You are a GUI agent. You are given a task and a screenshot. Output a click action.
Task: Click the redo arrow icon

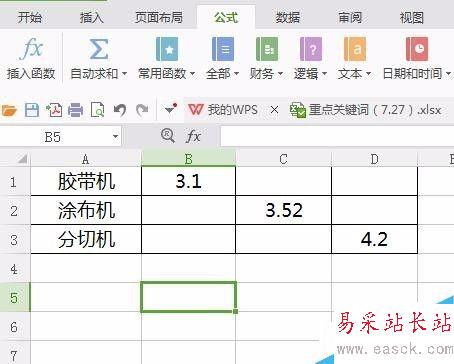[x=142, y=110]
